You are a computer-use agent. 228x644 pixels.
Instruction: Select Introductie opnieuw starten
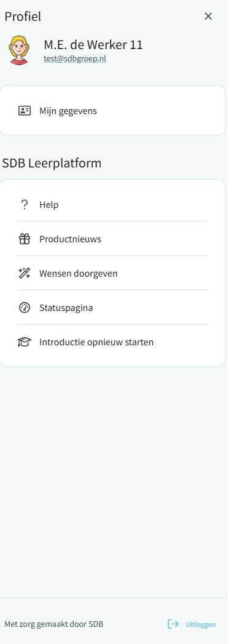click(x=112, y=342)
